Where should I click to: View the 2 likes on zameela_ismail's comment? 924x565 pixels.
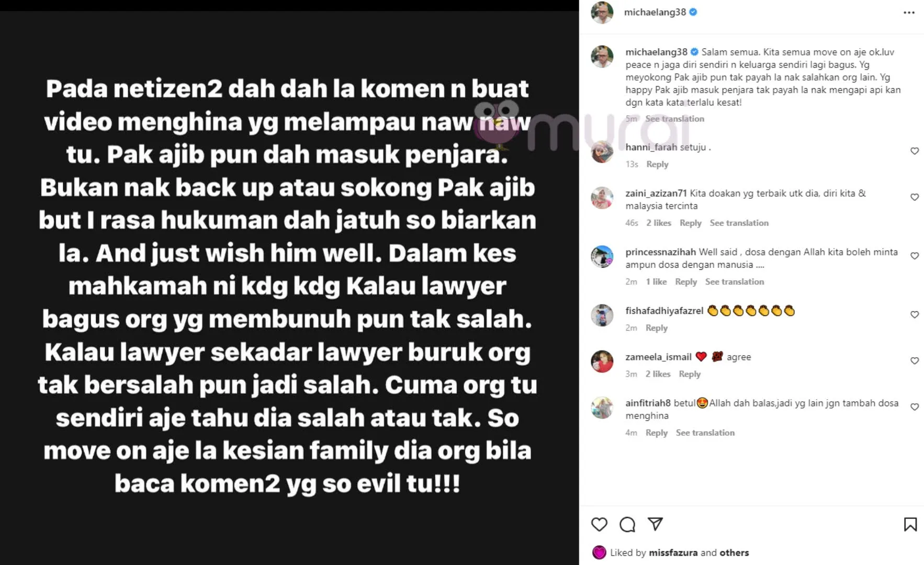pyautogui.click(x=658, y=374)
